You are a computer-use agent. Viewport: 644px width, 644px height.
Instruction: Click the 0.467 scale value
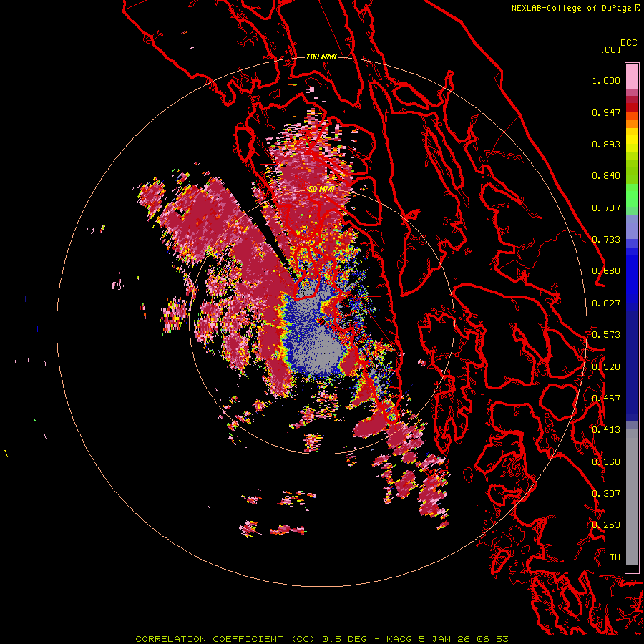(606, 399)
